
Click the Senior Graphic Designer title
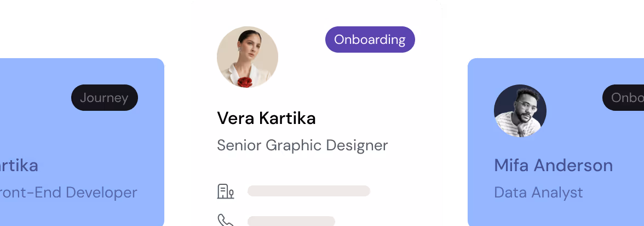click(x=302, y=145)
